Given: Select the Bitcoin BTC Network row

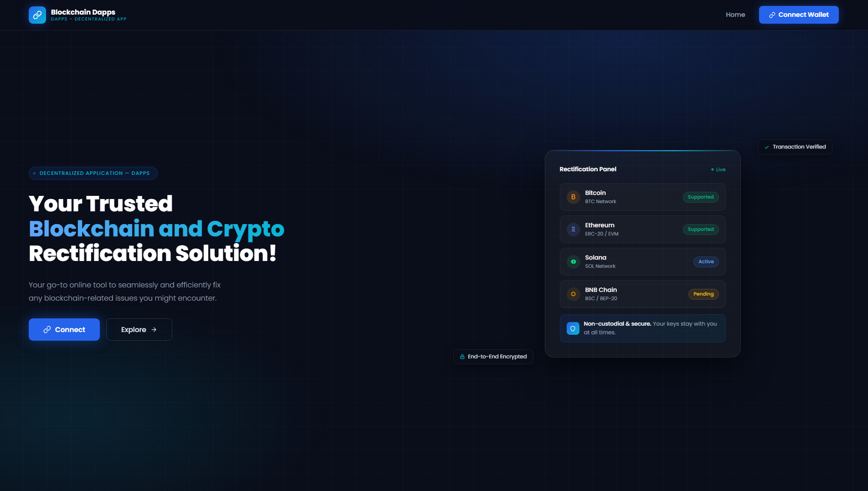Looking at the screenshot, I should (642, 197).
